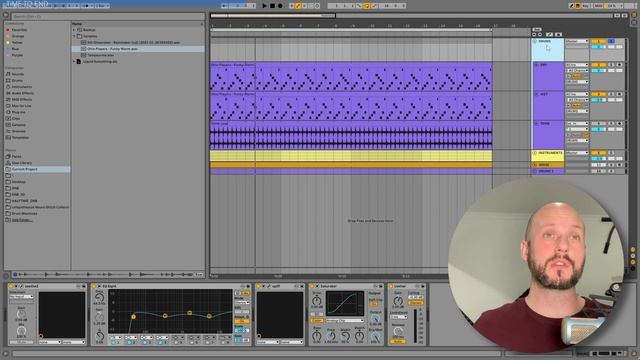
Task: Toggle MIDI Map Mode button
Action: click(598, 6)
